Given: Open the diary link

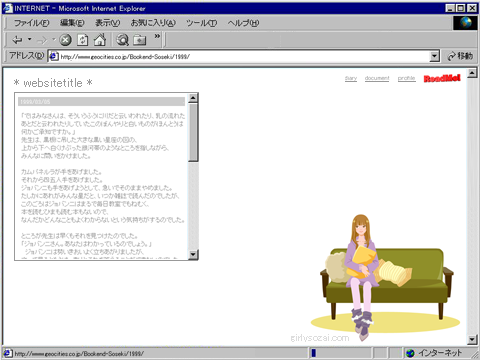Looking at the screenshot, I should click(351, 78).
